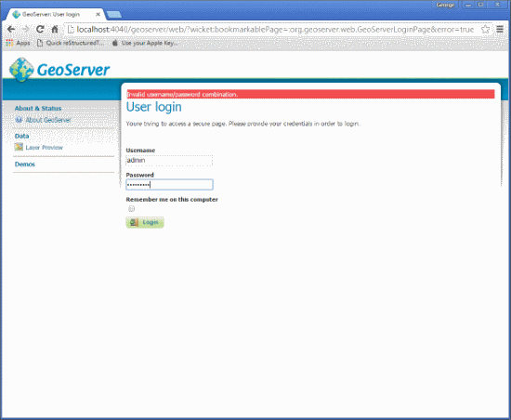The height and width of the screenshot is (420, 511).
Task: Open the Apps shortcut in the bookmarks bar
Action: (x=18, y=43)
